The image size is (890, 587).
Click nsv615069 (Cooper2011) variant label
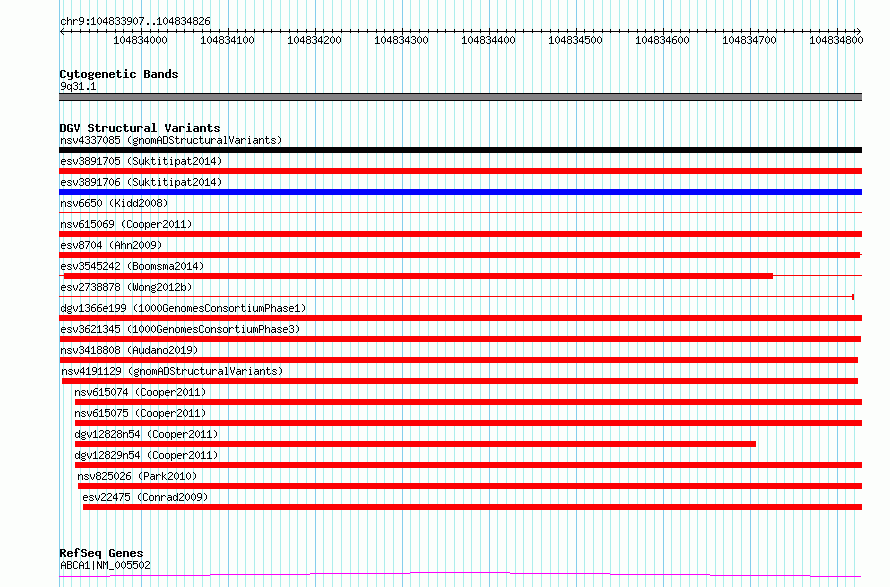coord(126,224)
